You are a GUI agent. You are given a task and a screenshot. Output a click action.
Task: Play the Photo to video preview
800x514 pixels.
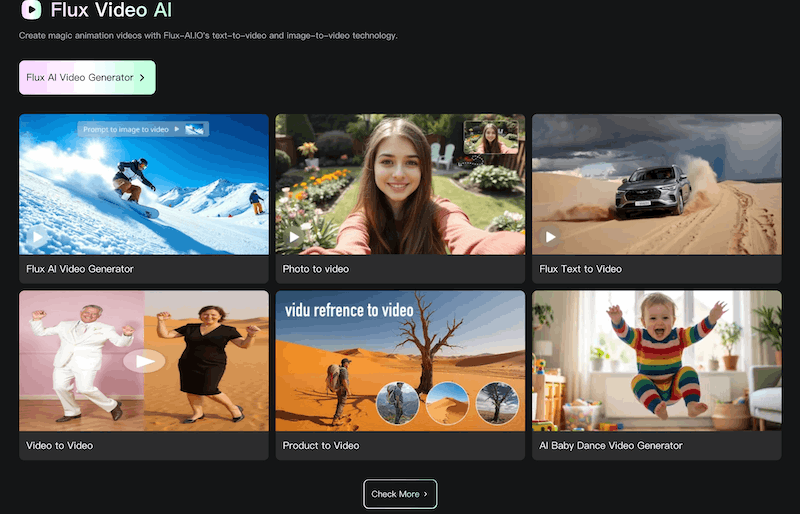[294, 237]
